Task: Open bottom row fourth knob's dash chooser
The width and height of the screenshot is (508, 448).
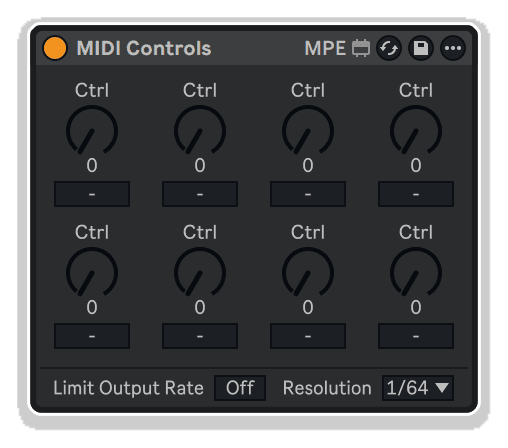Action: click(416, 336)
